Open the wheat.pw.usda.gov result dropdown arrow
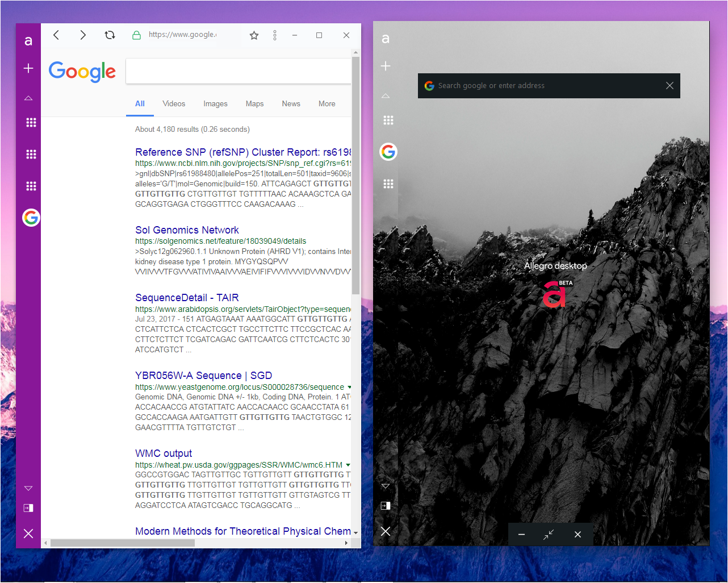Viewport: 728px width, 583px height. click(348, 465)
